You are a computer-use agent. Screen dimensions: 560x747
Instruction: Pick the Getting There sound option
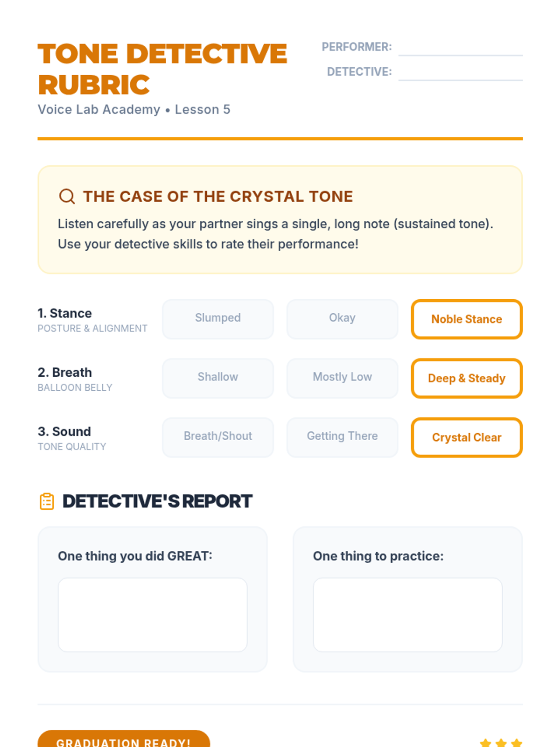click(x=342, y=437)
